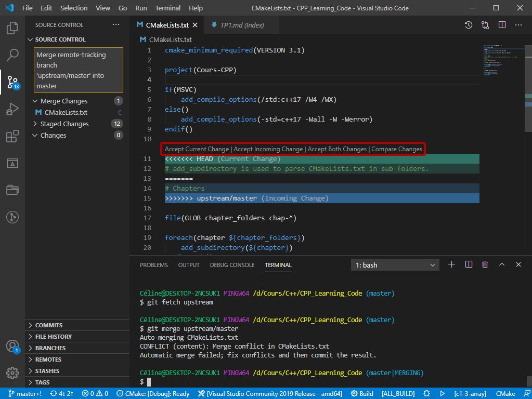The width and height of the screenshot is (532, 399).
Task: Maximize the terminal panel size
Action: (x=502, y=264)
